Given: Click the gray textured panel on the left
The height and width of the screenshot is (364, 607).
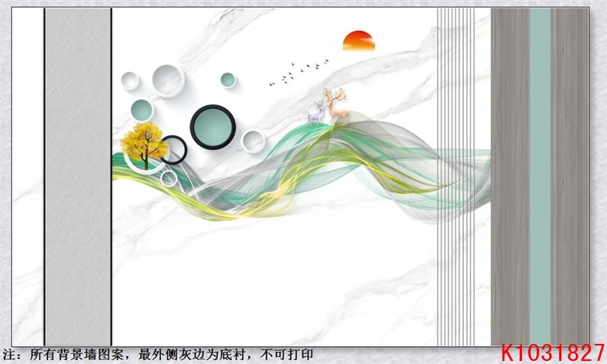Looking at the screenshot, I should [78, 176].
